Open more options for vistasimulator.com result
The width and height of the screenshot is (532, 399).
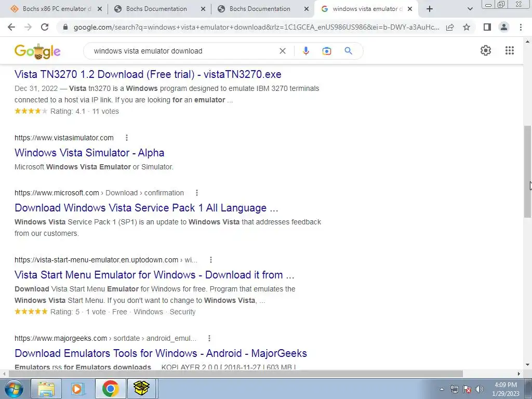click(127, 138)
